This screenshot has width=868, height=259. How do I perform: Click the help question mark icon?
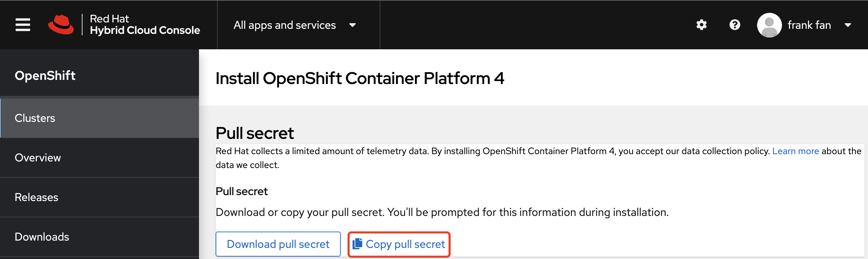pos(735,25)
